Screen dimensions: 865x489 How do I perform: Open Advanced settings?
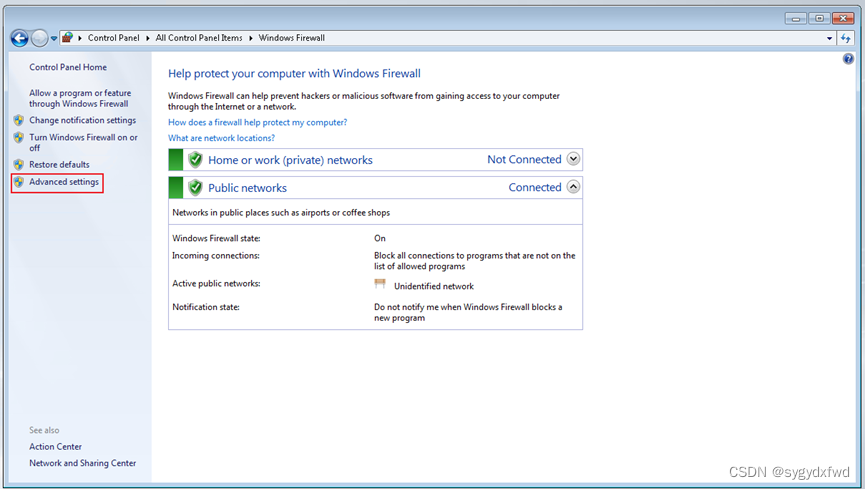[64, 182]
